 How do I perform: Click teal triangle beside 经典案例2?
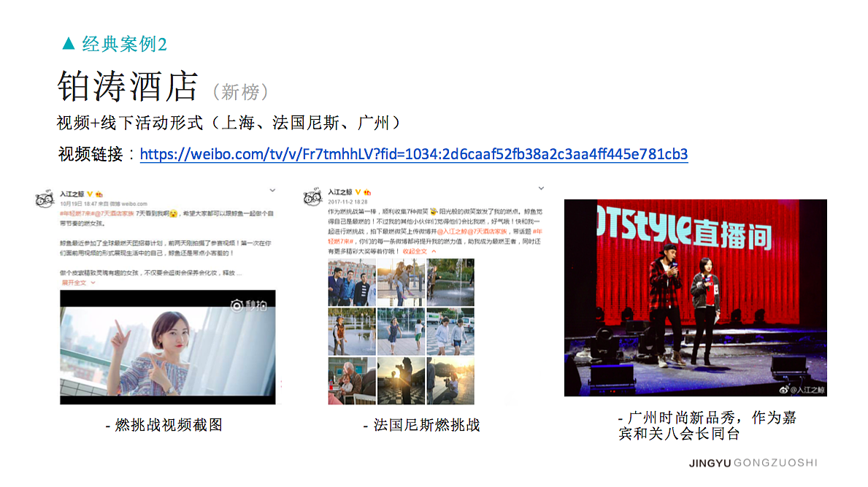coord(69,43)
